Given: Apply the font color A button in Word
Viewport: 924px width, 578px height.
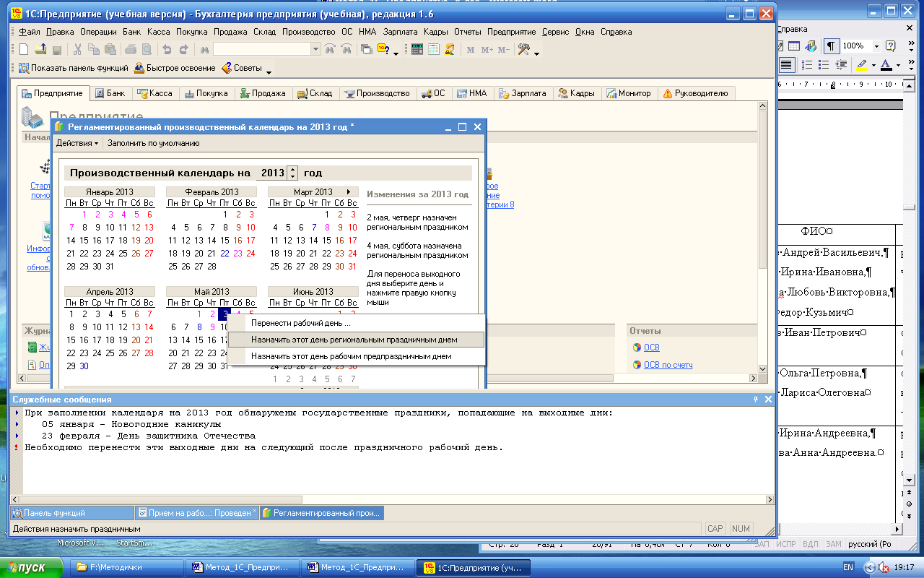Looking at the screenshot, I should (x=886, y=65).
